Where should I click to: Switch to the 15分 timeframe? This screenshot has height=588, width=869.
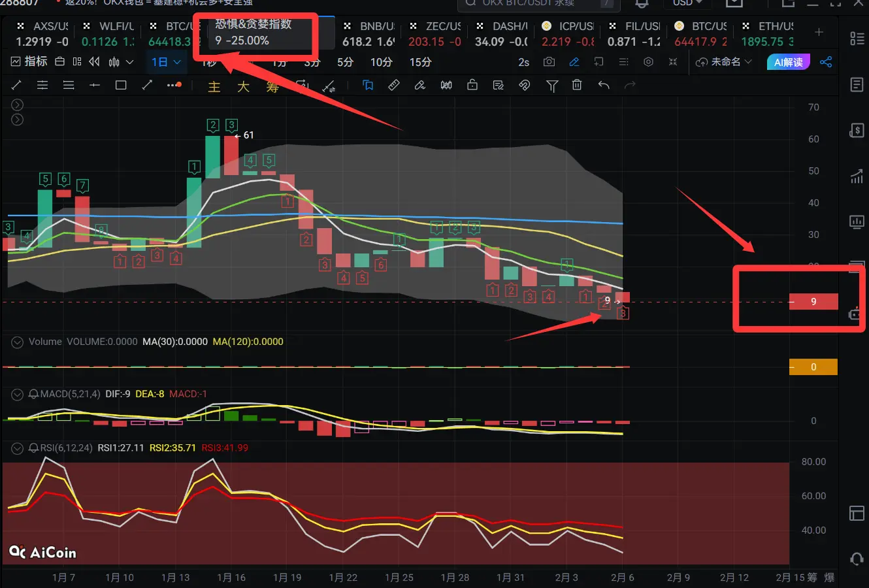click(x=420, y=62)
